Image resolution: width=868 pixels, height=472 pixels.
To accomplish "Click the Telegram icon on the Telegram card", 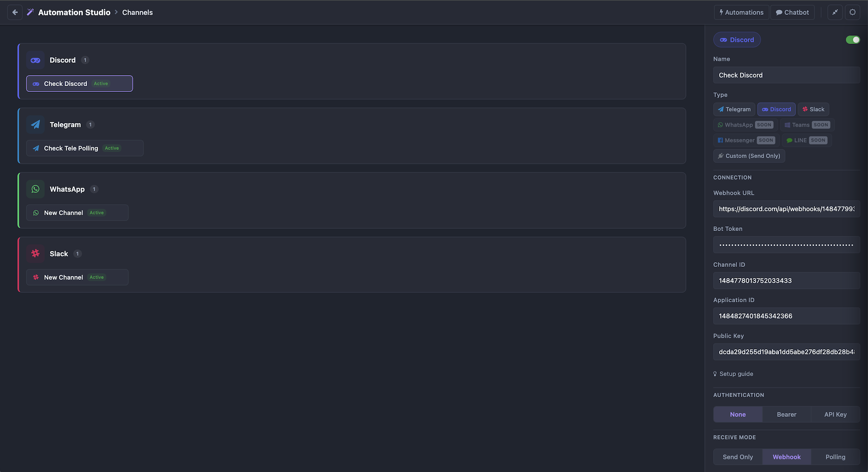I will pos(35,124).
